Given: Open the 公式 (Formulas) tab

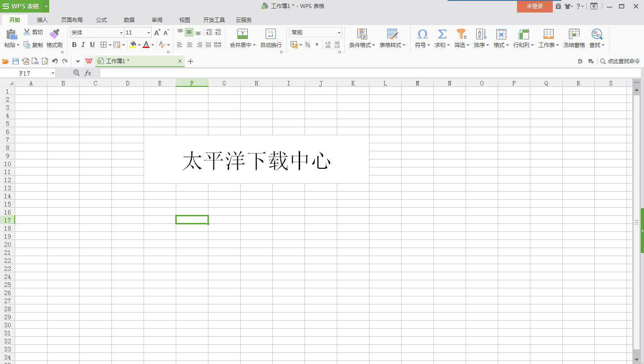Looking at the screenshot, I should click(102, 20).
